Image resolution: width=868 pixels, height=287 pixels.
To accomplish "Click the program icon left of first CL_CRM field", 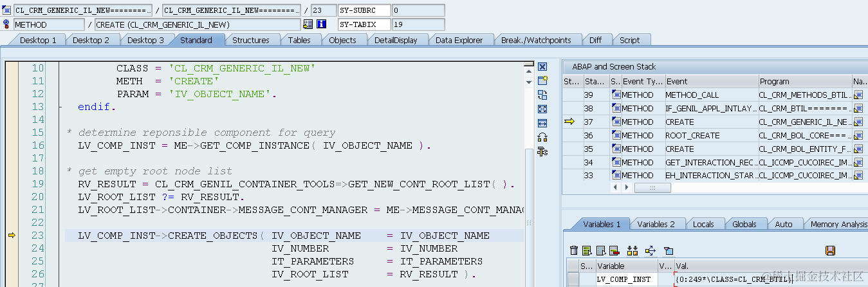I will coord(6,10).
